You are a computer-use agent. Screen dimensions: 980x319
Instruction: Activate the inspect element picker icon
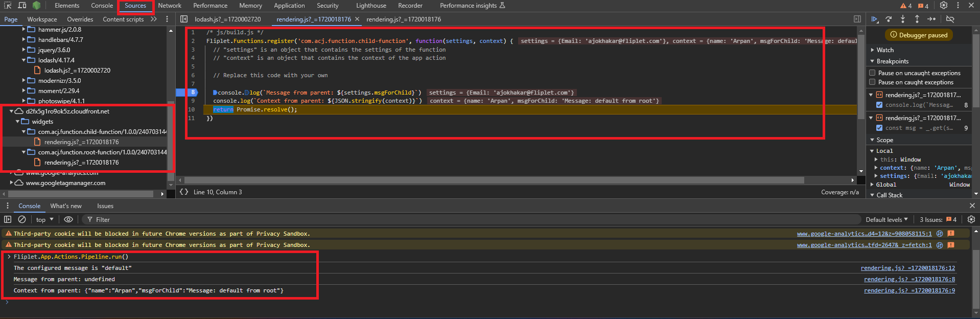pos(8,6)
